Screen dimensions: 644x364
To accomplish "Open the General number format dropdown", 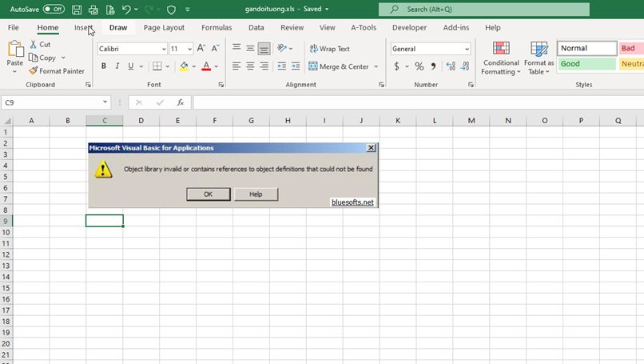I will tap(467, 49).
